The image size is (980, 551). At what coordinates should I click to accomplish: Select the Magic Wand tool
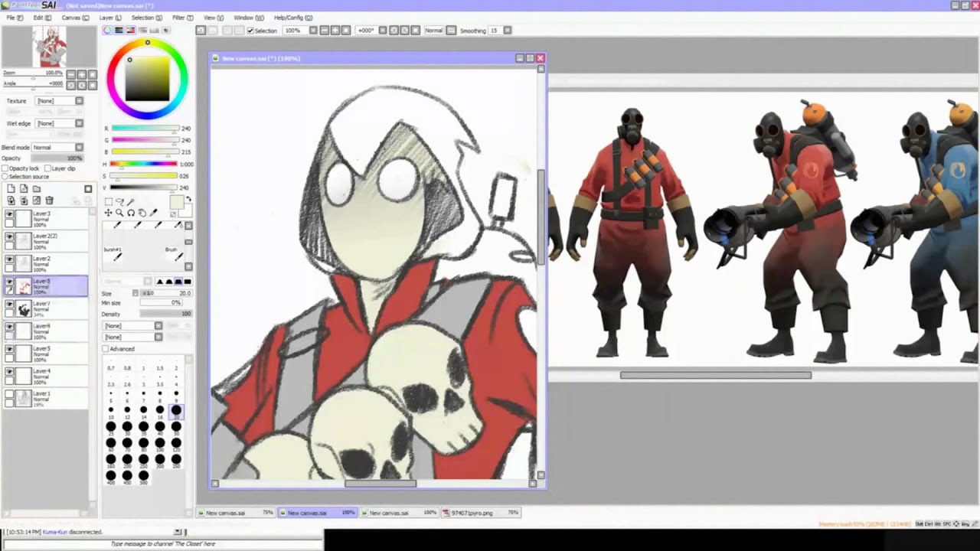coord(130,202)
